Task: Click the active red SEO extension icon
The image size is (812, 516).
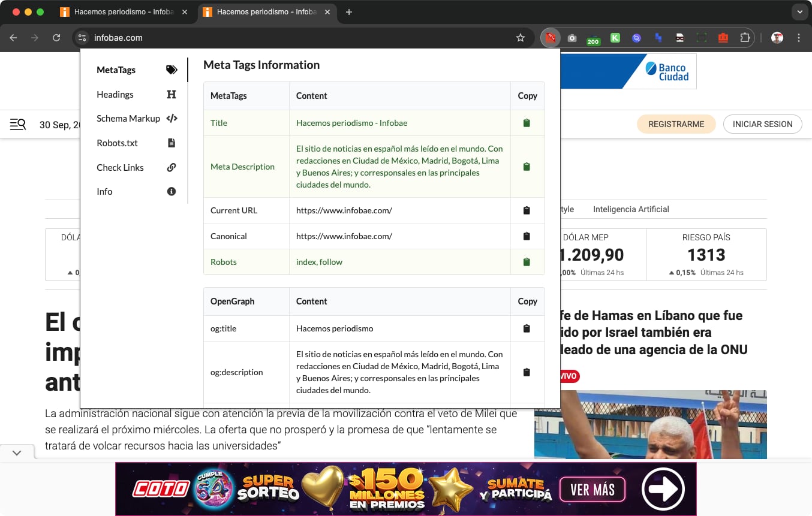Action: (550, 38)
